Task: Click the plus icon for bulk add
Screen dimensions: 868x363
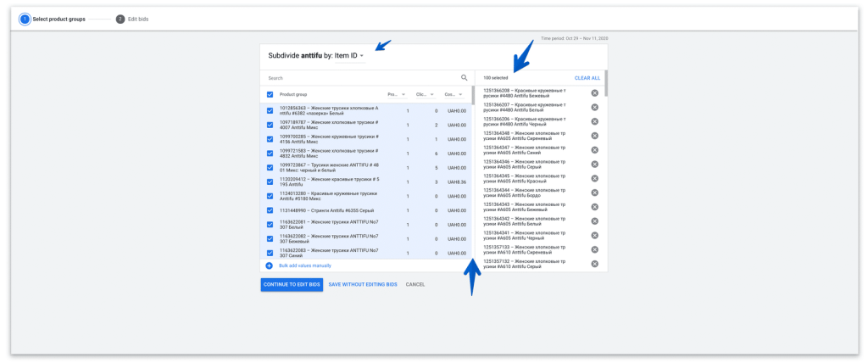Action: (270, 265)
